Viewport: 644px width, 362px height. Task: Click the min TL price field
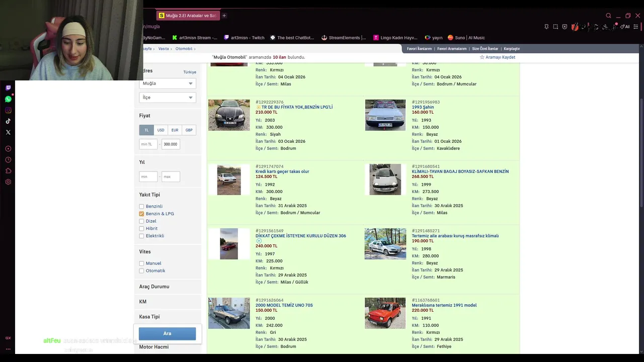[x=148, y=144]
